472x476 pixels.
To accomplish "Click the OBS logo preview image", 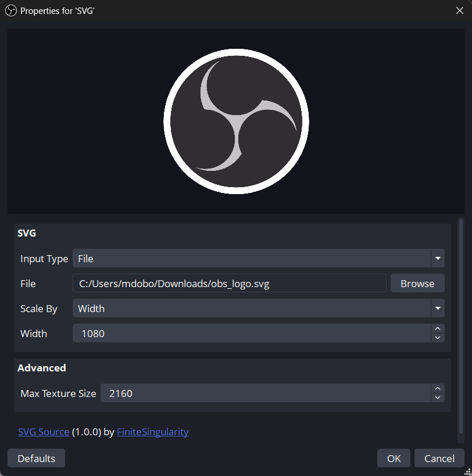I will tap(236, 121).
